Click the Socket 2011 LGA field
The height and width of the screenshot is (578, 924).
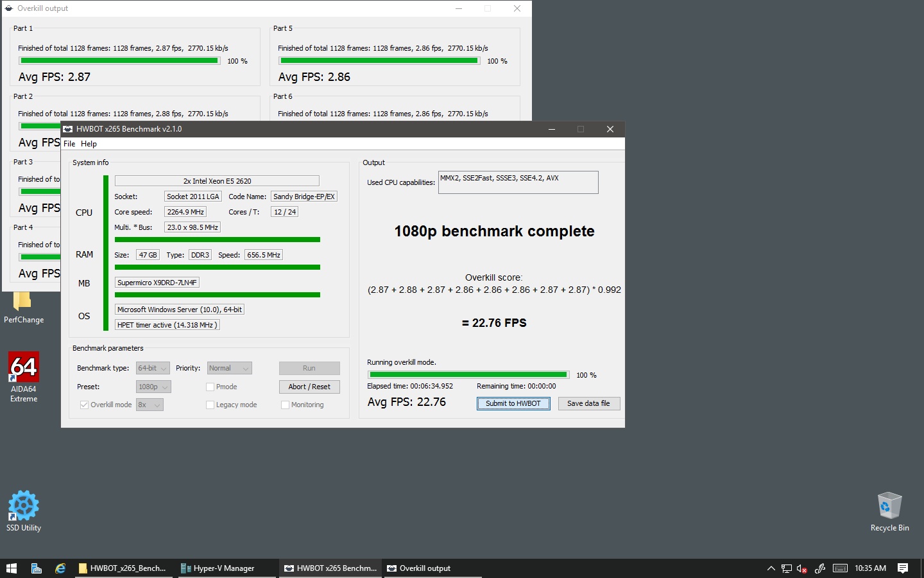pyautogui.click(x=193, y=197)
